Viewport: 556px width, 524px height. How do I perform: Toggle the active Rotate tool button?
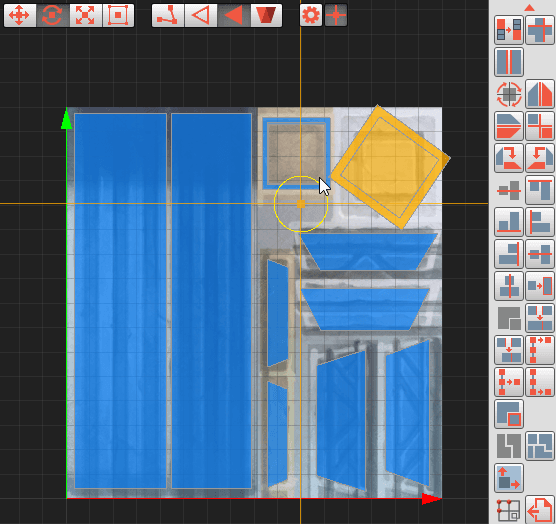pyautogui.click(x=52, y=16)
